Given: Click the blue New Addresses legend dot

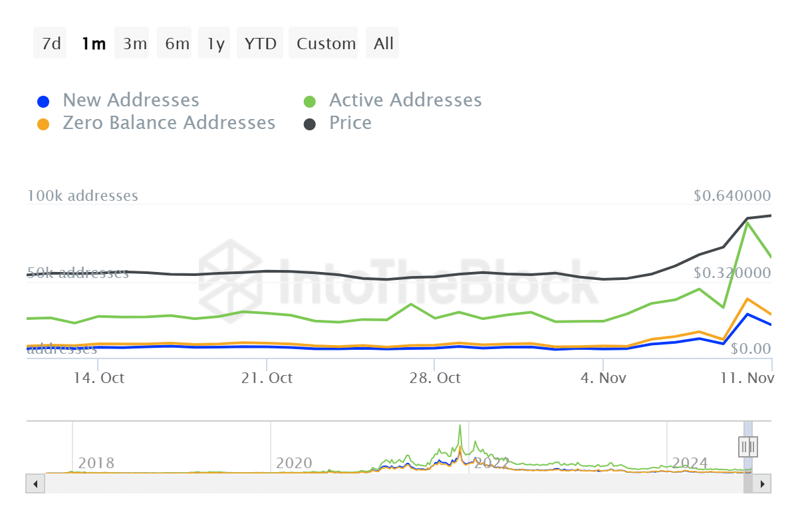Looking at the screenshot, I should [43, 102].
